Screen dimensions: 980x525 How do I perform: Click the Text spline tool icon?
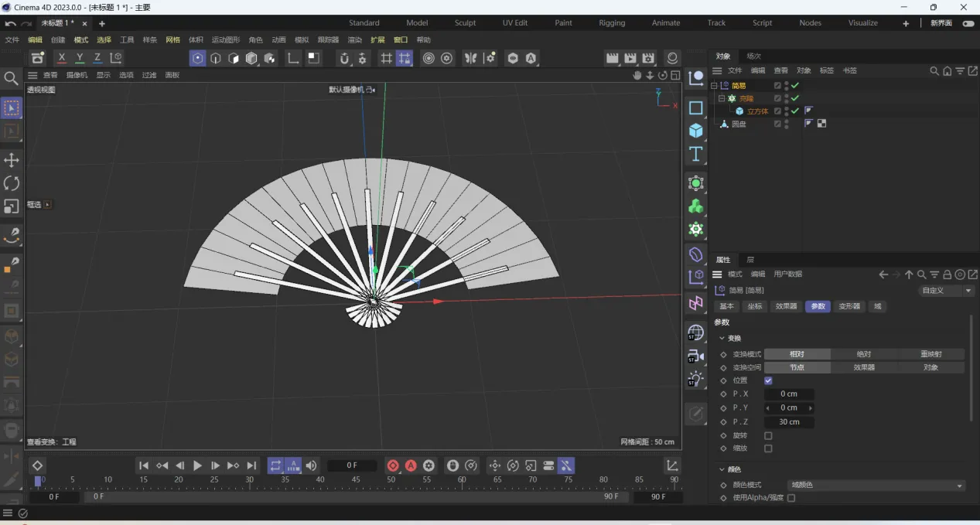point(696,154)
